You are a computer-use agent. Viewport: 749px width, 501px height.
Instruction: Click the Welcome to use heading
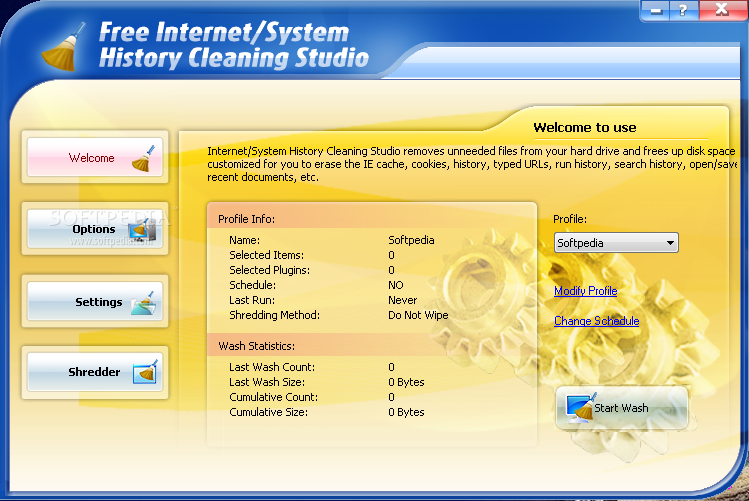[x=585, y=128]
